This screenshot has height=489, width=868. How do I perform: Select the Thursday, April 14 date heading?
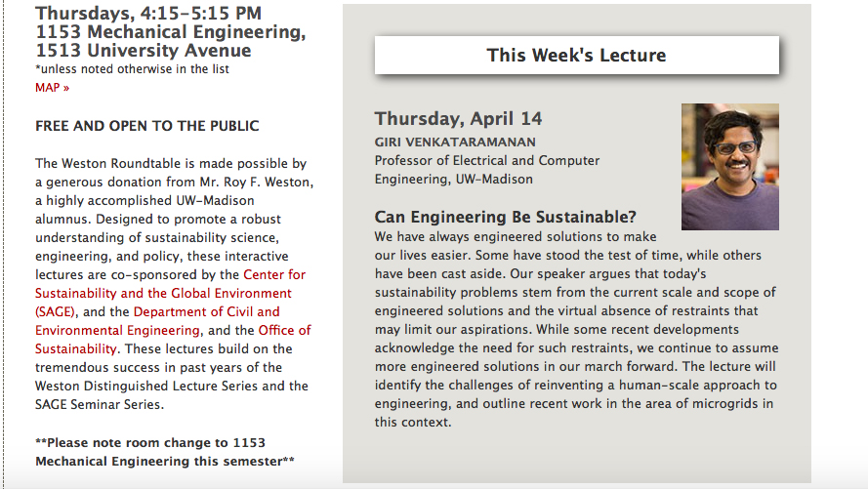tap(458, 119)
